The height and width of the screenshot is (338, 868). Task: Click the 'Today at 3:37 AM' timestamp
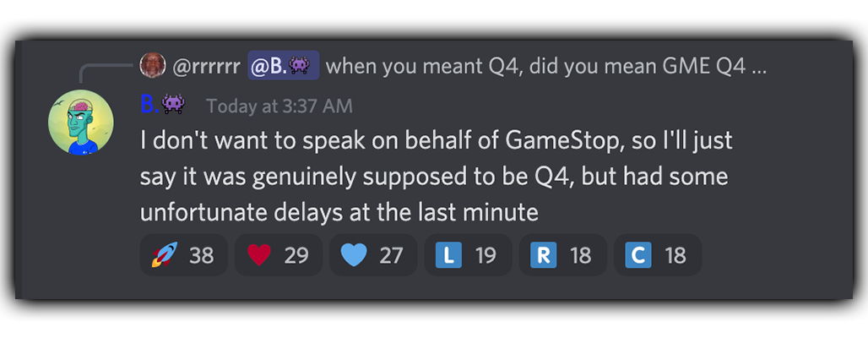coord(279,106)
